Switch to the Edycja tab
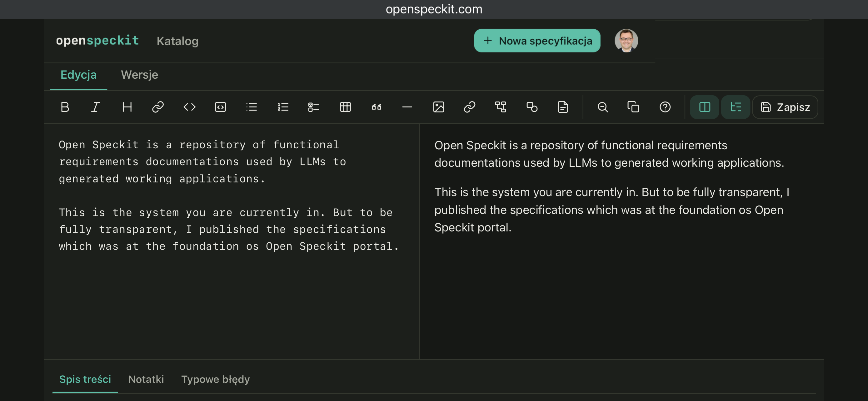This screenshot has height=401, width=868. [78, 75]
